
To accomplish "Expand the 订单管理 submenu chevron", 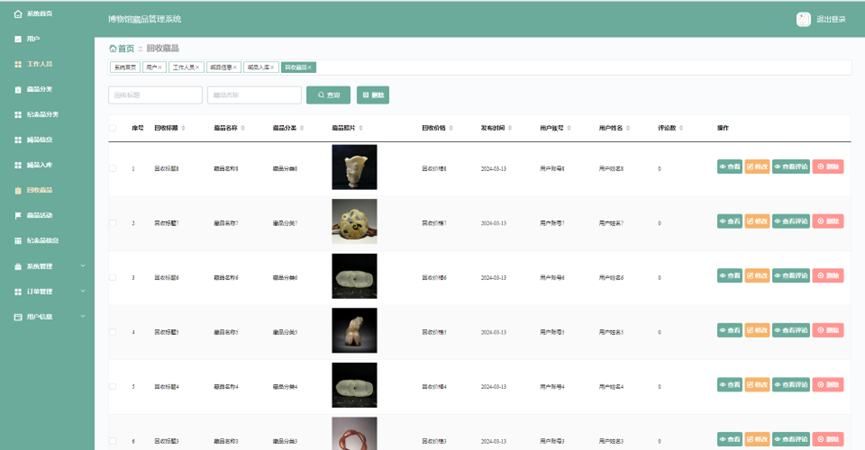I will click(83, 291).
